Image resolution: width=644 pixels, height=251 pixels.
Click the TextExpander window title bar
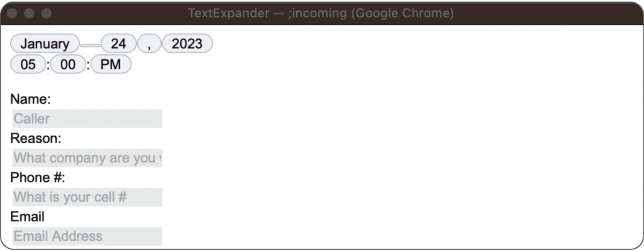[x=321, y=13]
